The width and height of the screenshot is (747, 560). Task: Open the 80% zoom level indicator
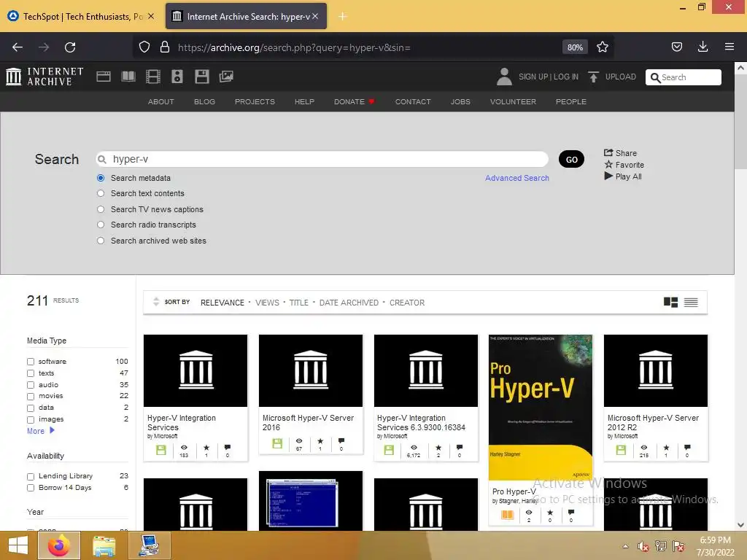tap(575, 47)
